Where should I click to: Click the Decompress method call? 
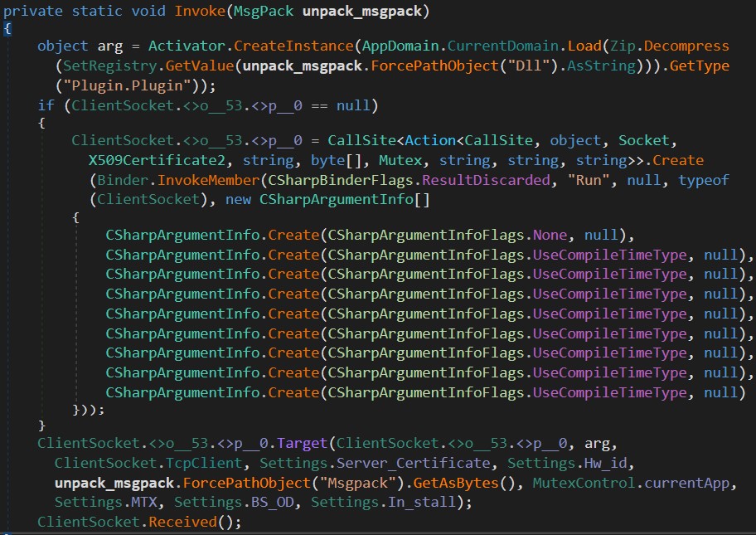tap(686, 46)
